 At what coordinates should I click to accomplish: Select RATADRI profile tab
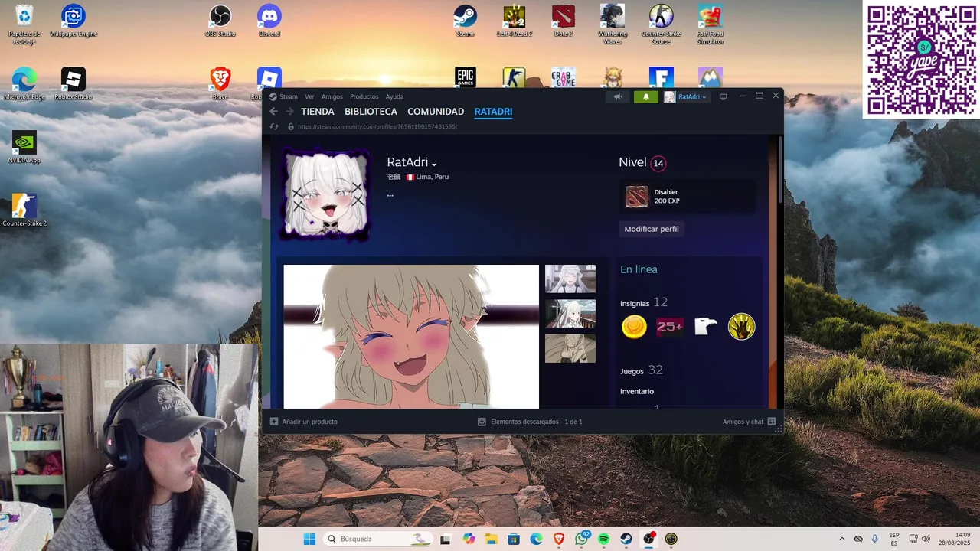click(x=493, y=112)
